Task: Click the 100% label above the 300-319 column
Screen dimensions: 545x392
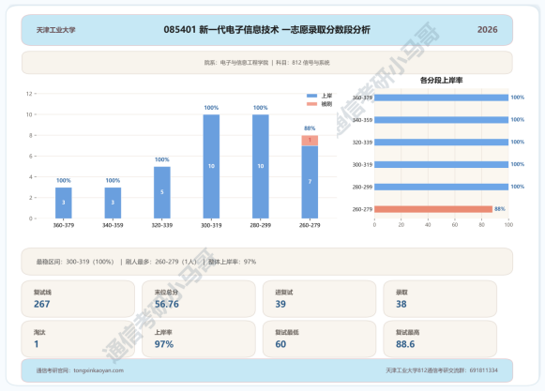Action: click(x=211, y=108)
